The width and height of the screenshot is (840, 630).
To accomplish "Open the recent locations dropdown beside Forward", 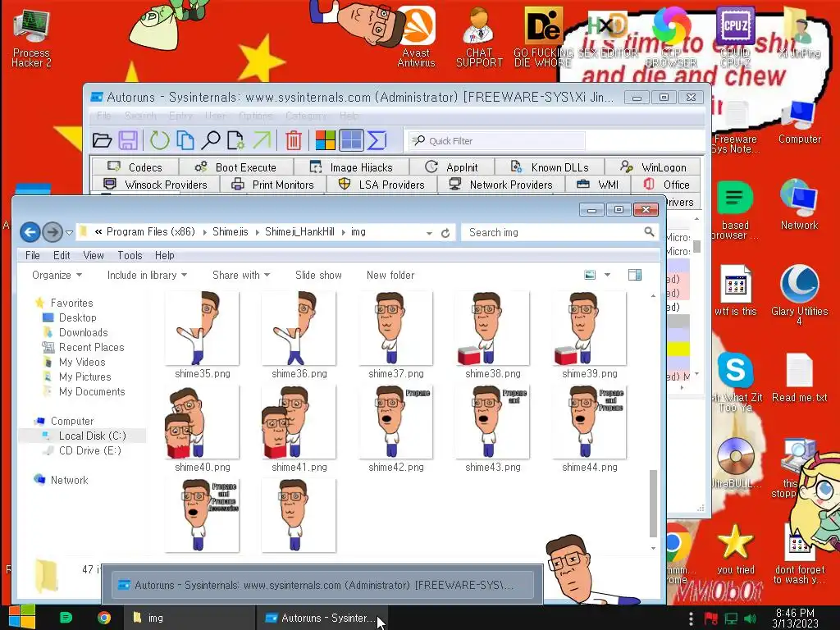I will [x=69, y=232].
